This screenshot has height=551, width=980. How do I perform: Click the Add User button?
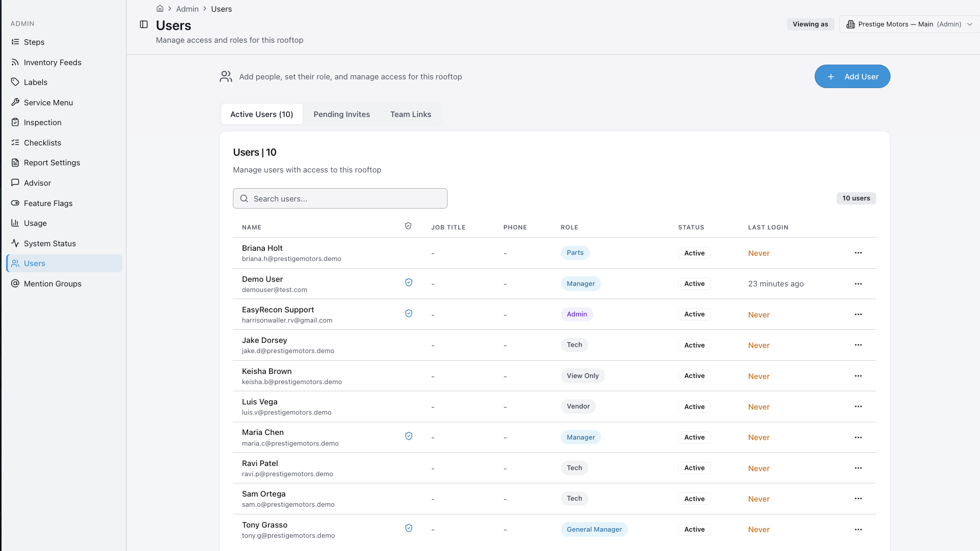coord(852,76)
